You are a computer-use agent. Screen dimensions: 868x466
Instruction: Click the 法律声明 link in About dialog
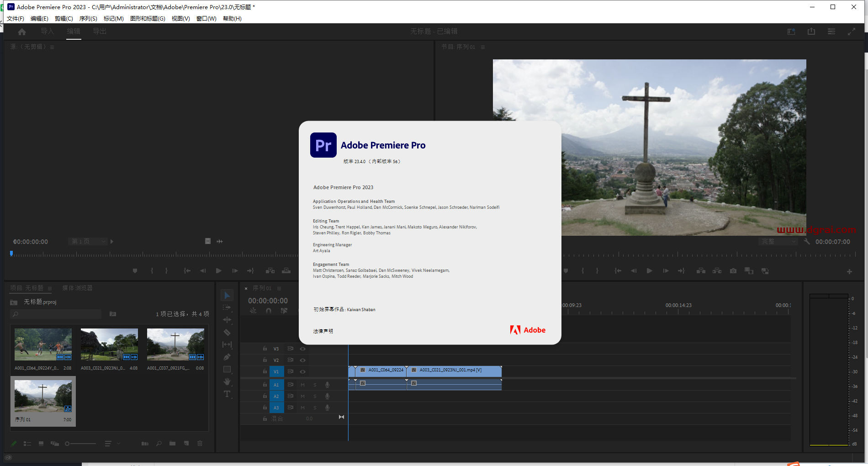click(323, 331)
